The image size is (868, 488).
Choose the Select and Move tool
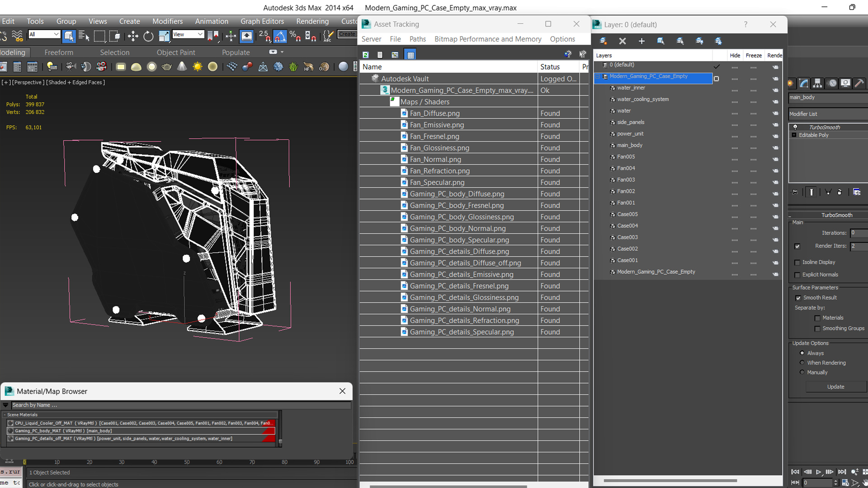tap(132, 36)
